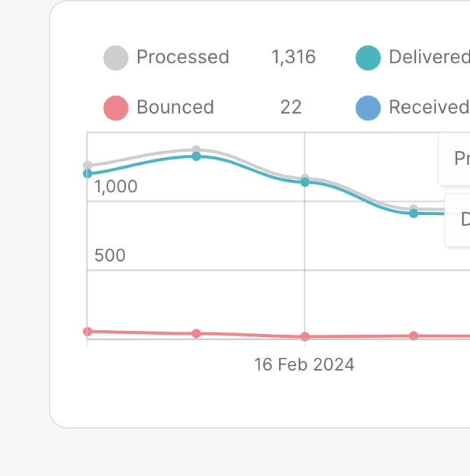
Task: Click the peak gray Processed data point
Action: pyautogui.click(x=196, y=150)
